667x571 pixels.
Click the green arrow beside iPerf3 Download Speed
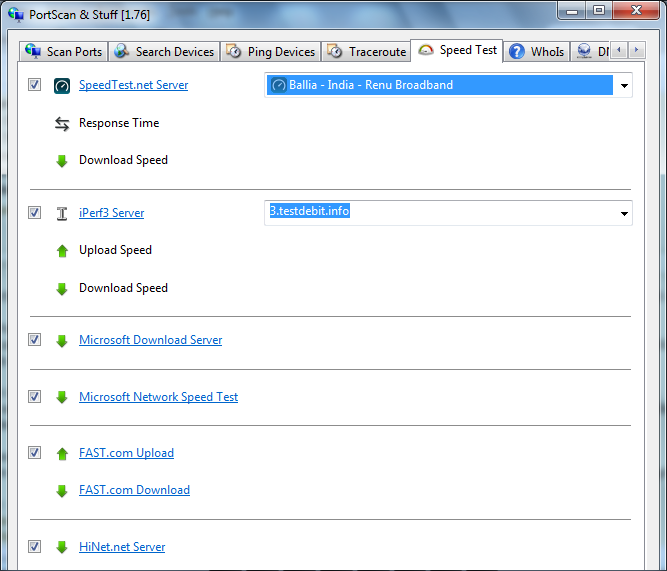(62, 289)
